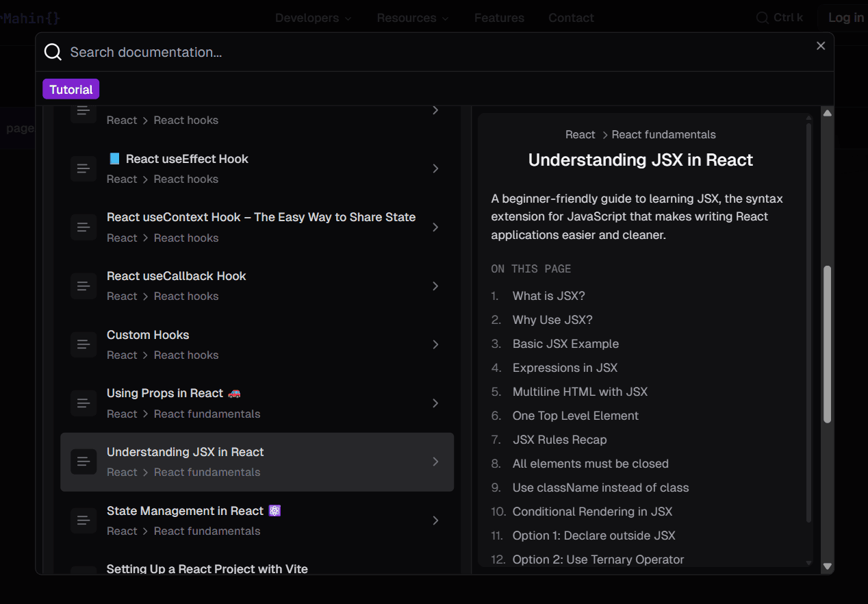Click chevron arrow on Using Props in React row

pyautogui.click(x=435, y=403)
